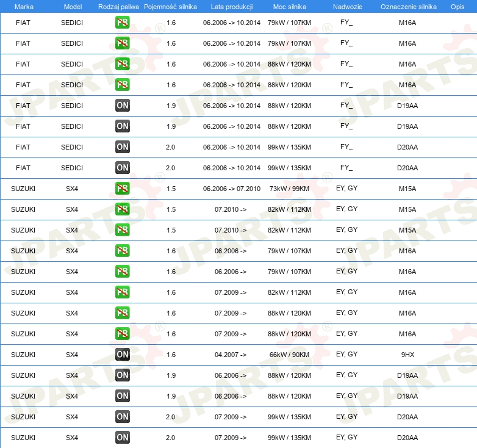This screenshot has width=477, height=448.
Task: Click the 1.5 capacity in the 73kW / 99KM row
Action: [x=171, y=189]
